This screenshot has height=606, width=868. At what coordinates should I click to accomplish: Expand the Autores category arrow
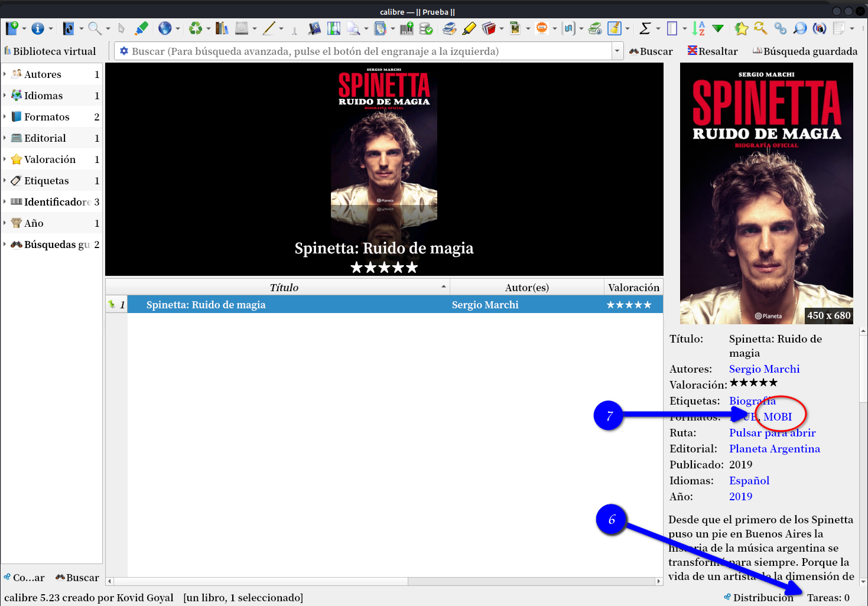coord(5,74)
